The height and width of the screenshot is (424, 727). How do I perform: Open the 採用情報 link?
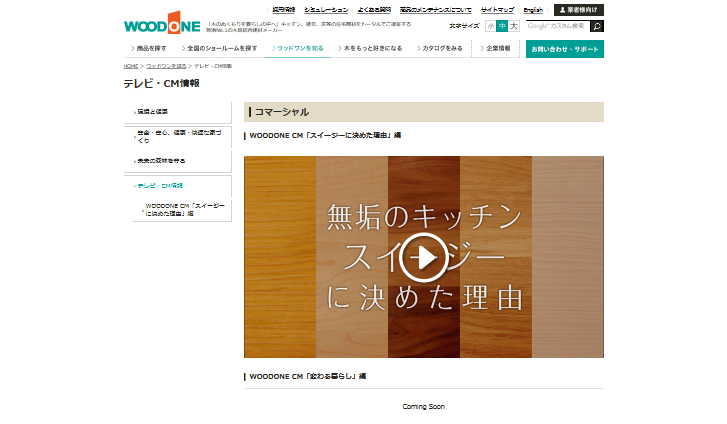click(x=284, y=10)
